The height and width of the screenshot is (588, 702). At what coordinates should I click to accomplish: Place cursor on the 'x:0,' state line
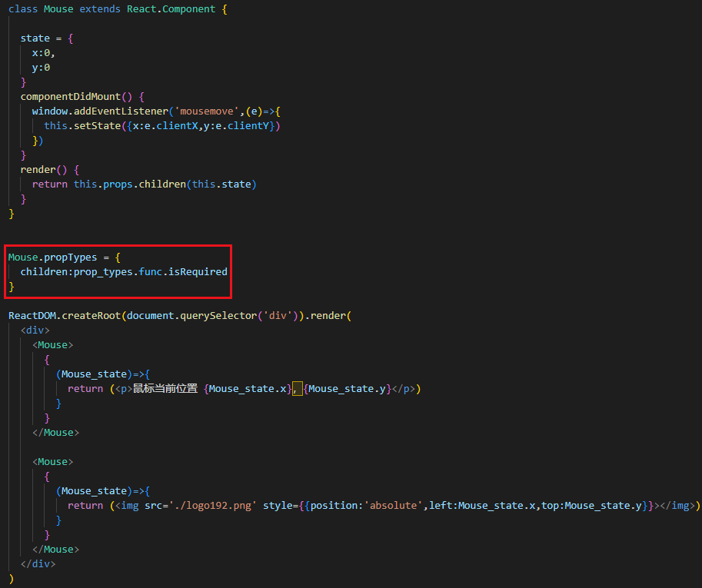pyautogui.click(x=43, y=53)
